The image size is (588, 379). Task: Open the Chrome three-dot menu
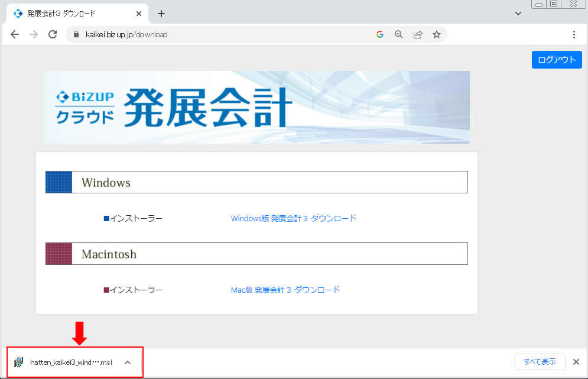(574, 34)
